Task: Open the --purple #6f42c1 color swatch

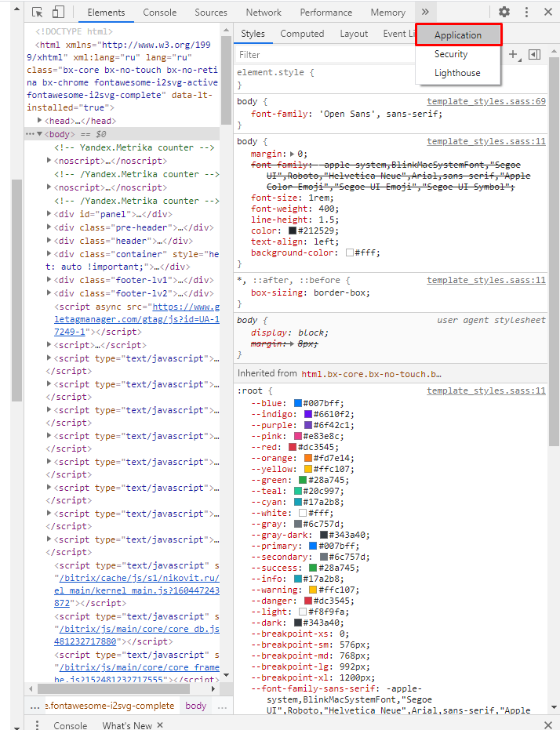Action: click(308, 425)
